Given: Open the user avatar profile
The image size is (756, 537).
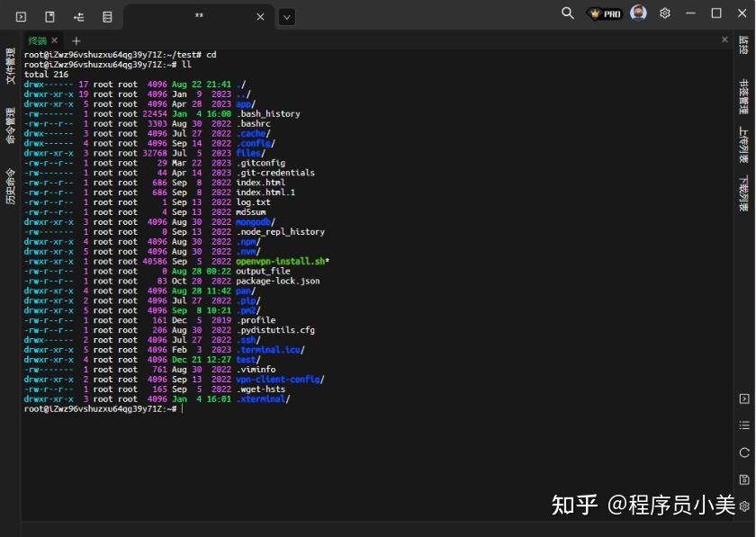Looking at the screenshot, I should point(638,13).
